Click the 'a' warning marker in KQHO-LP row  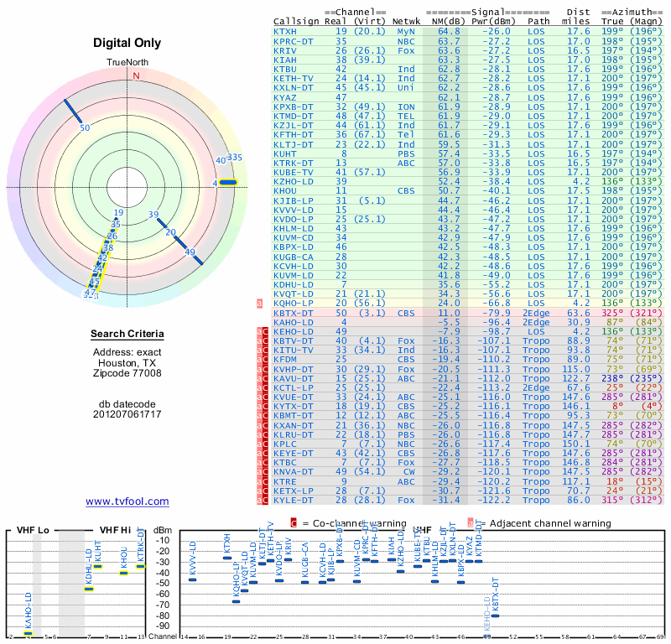[259, 304]
